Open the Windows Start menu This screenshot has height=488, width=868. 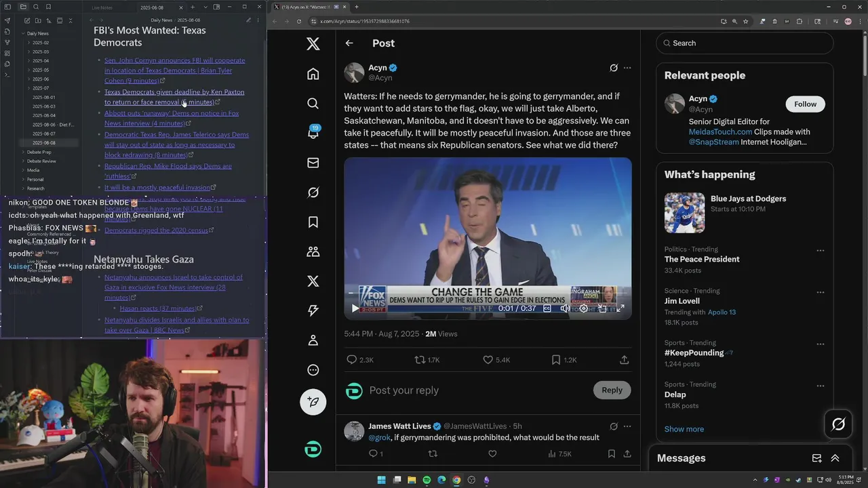click(381, 480)
